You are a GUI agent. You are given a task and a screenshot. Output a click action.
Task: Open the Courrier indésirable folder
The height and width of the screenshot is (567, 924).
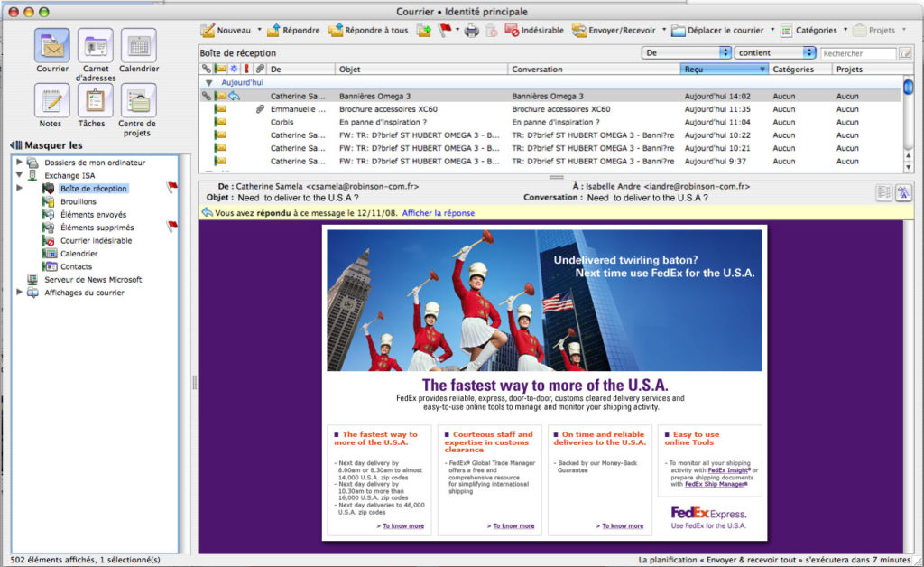(x=96, y=240)
